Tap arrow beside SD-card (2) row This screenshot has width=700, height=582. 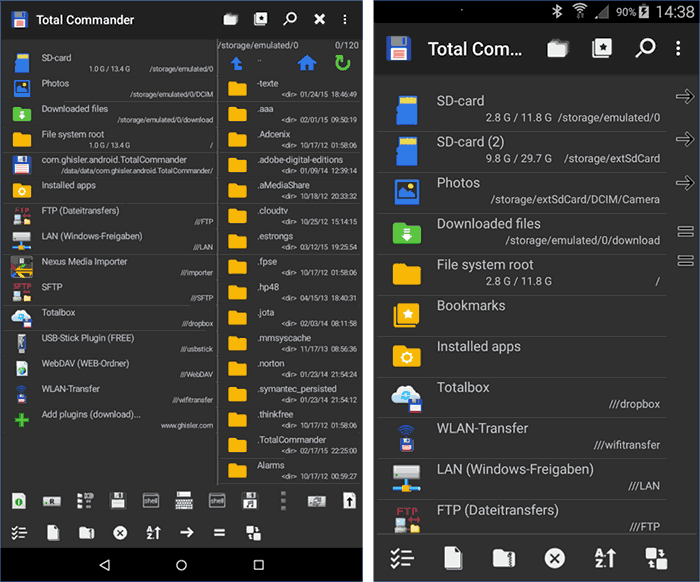point(685,139)
